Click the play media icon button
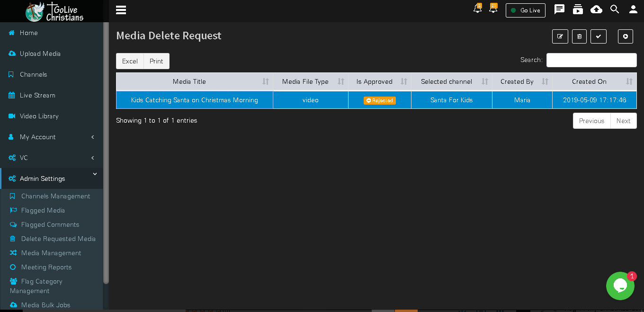 (626, 36)
